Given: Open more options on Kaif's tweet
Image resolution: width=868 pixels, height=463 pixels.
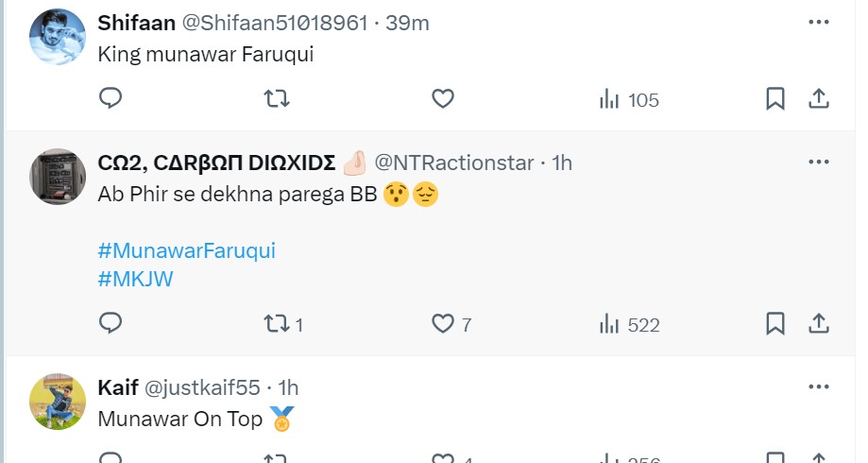Looking at the screenshot, I should (x=819, y=387).
